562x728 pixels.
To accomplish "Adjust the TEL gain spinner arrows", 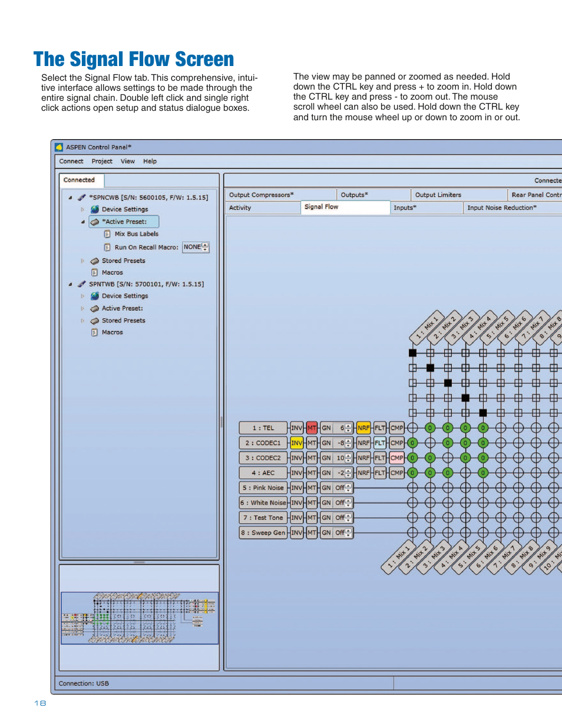I will click(x=349, y=428).
